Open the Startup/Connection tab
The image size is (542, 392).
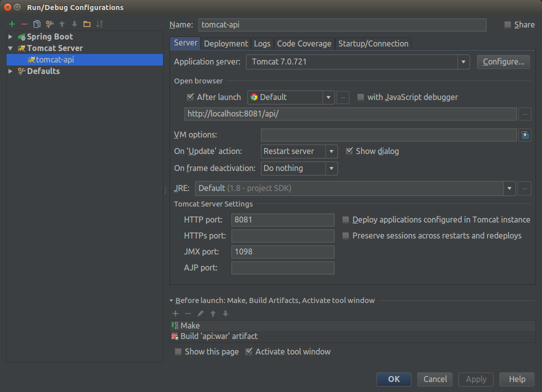coord(373,43)
